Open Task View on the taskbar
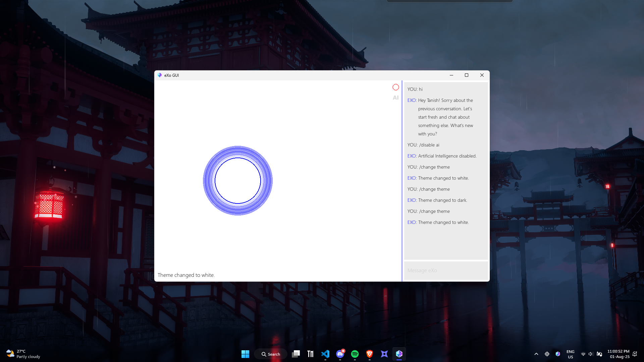644x362 pixels. point(296,354)
